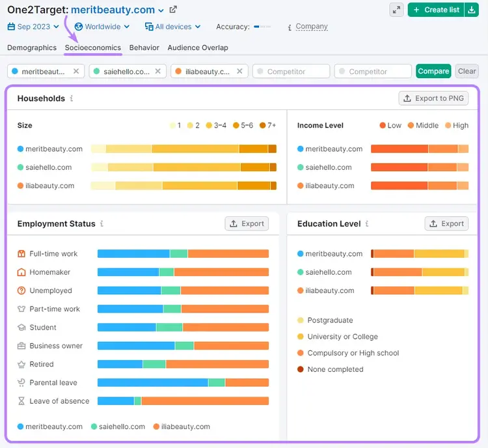Open the Sep 2023 date dropdown

33,27
